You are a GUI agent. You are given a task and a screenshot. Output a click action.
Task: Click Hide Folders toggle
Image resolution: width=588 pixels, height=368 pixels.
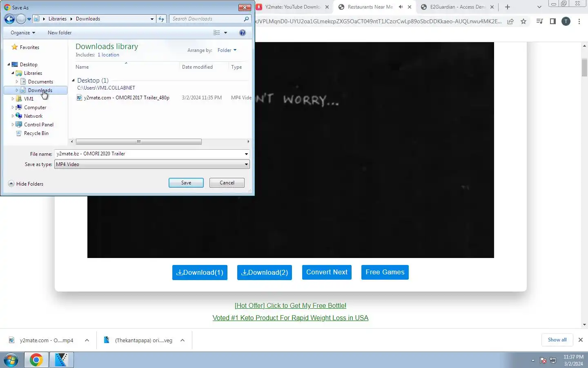click(x=26, y=184)
